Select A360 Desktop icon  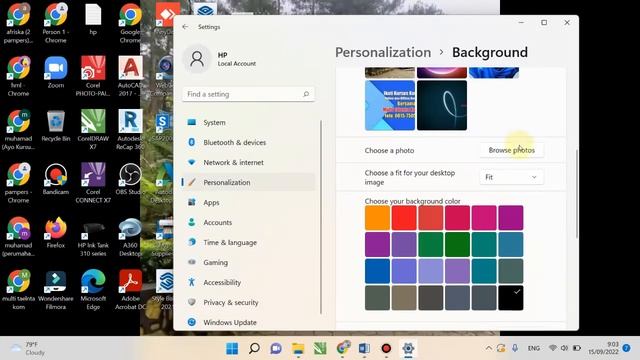[130, 237]
